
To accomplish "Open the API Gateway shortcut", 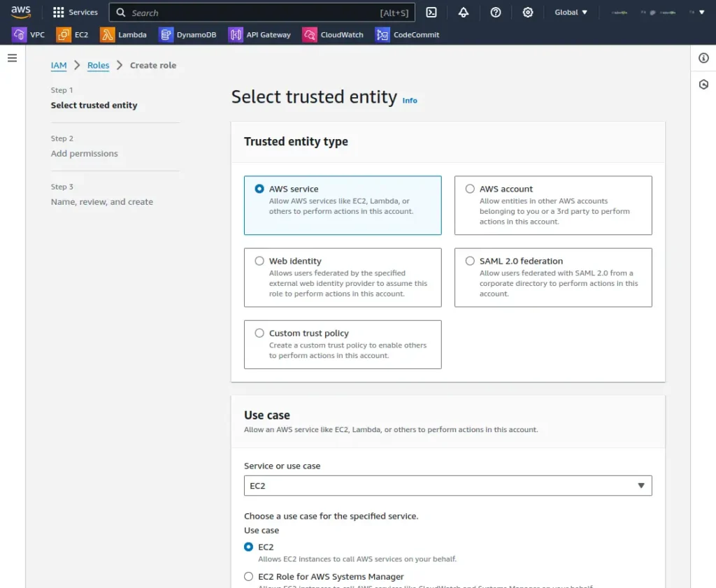I will click(259, 35).
